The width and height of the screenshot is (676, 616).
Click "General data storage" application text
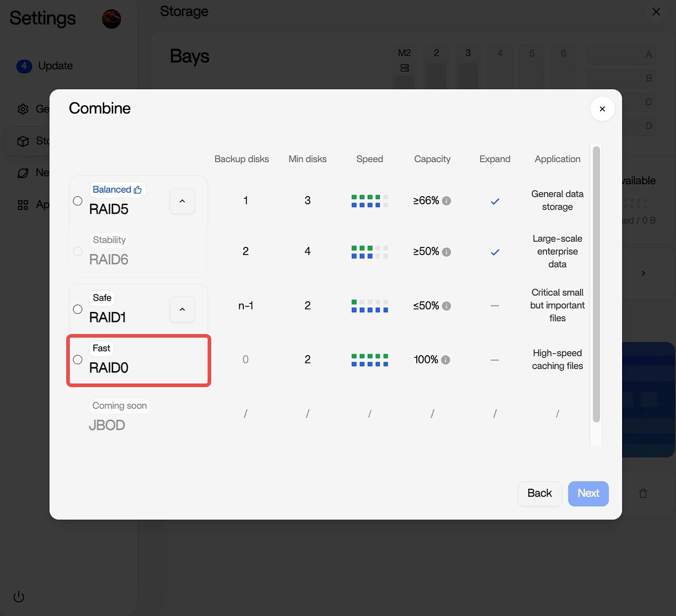point(557,200)
